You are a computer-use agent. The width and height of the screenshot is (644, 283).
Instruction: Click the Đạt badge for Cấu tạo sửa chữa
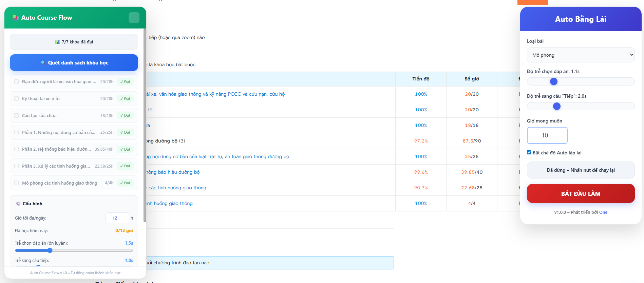[x=125, y=116]
